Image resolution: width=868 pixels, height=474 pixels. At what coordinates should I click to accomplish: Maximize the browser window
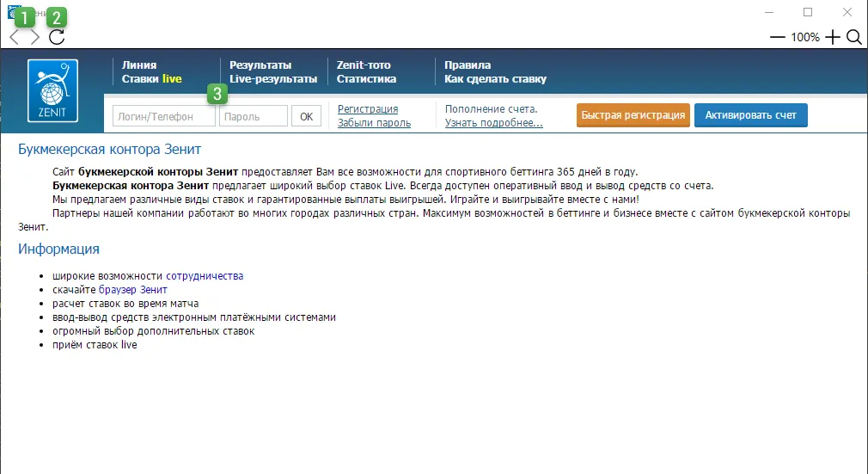pyautogui.click(x=808, y=12)
